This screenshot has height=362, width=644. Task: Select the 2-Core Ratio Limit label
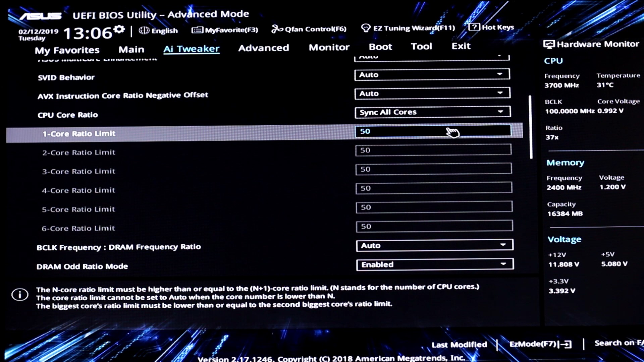coord(78,153)
